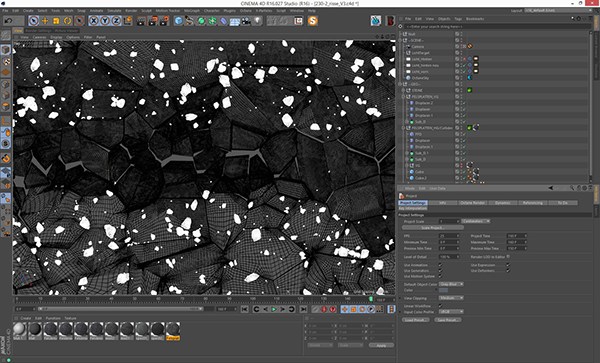Open viewport Cameras menu
600x363 pixels.
tap(39, 37)
